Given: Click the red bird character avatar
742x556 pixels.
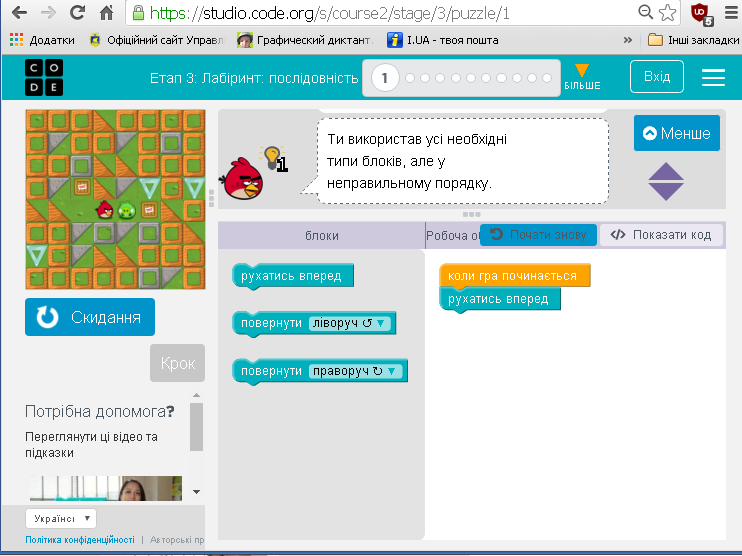Looking at the screenshot, I should click(242, 178).
